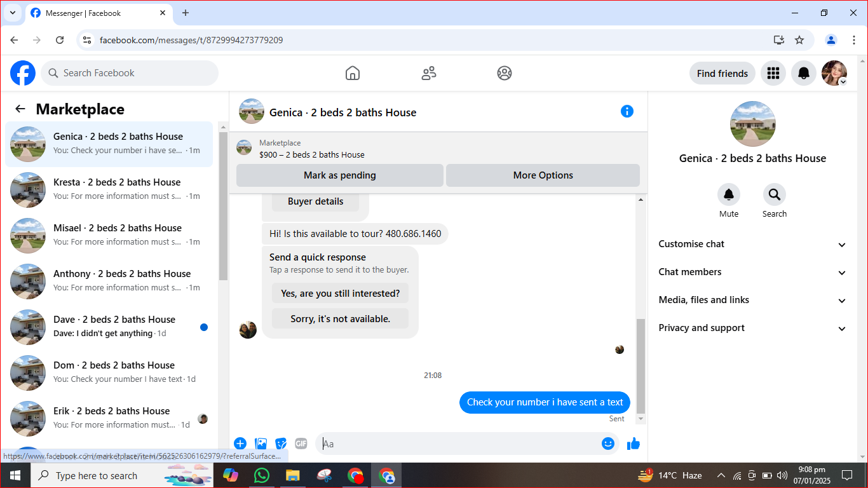Expand Media, files and links section
The height and width of the screenshot is (488, 868).
pyautogui.click(x=752, y=300)
